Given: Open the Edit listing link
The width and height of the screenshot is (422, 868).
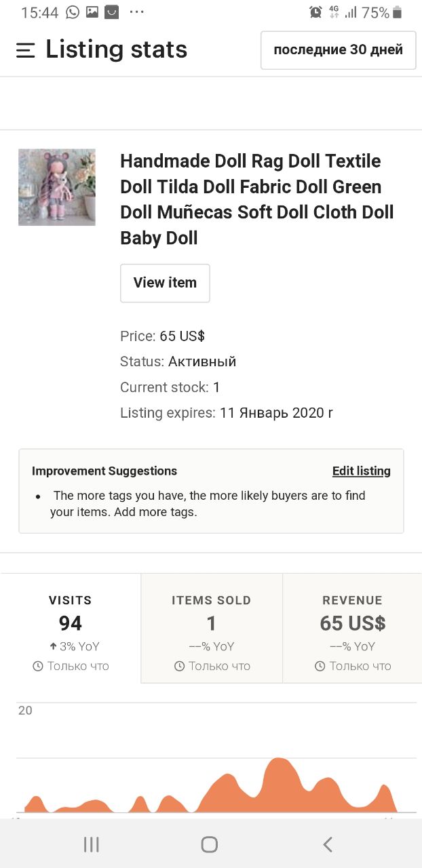Looking at the screenshot, I should coord(361,471).
